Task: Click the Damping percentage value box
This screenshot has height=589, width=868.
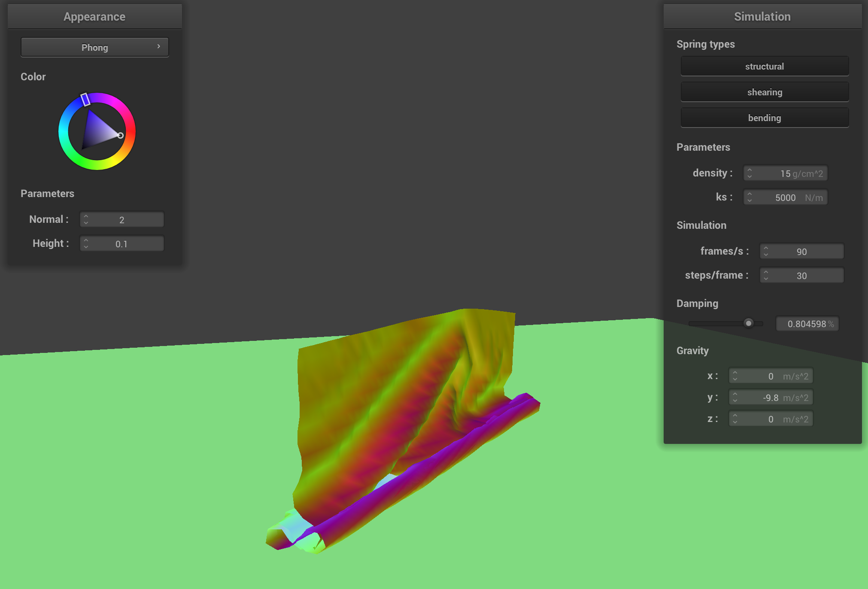Action: click(807, 324)
